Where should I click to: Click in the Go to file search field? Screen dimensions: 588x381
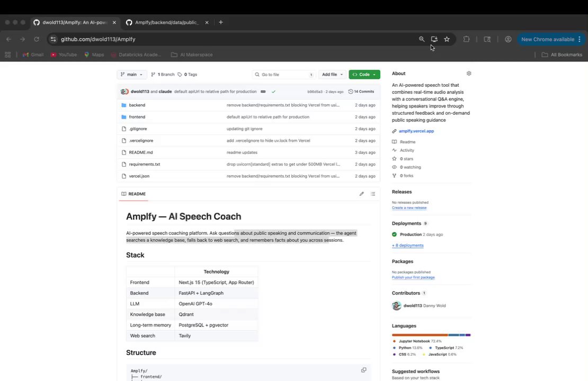pyautogui.click(x=284, y=75)
